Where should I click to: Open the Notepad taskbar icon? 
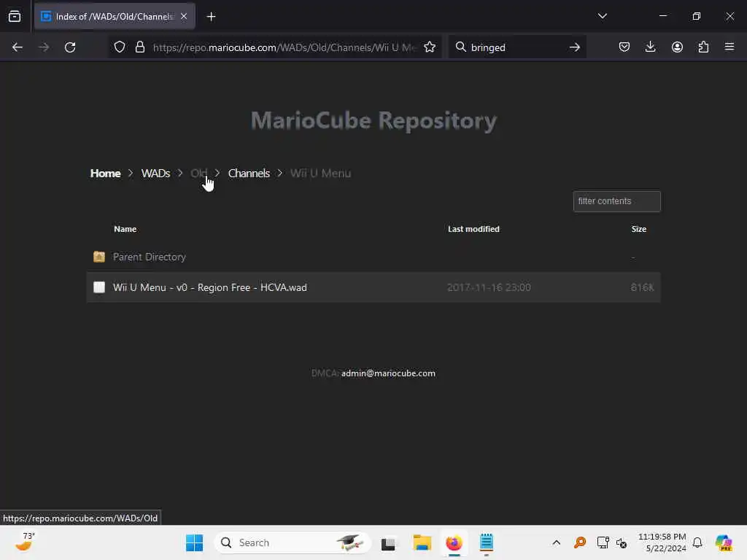pyautogui.click(x=487, y=542)
